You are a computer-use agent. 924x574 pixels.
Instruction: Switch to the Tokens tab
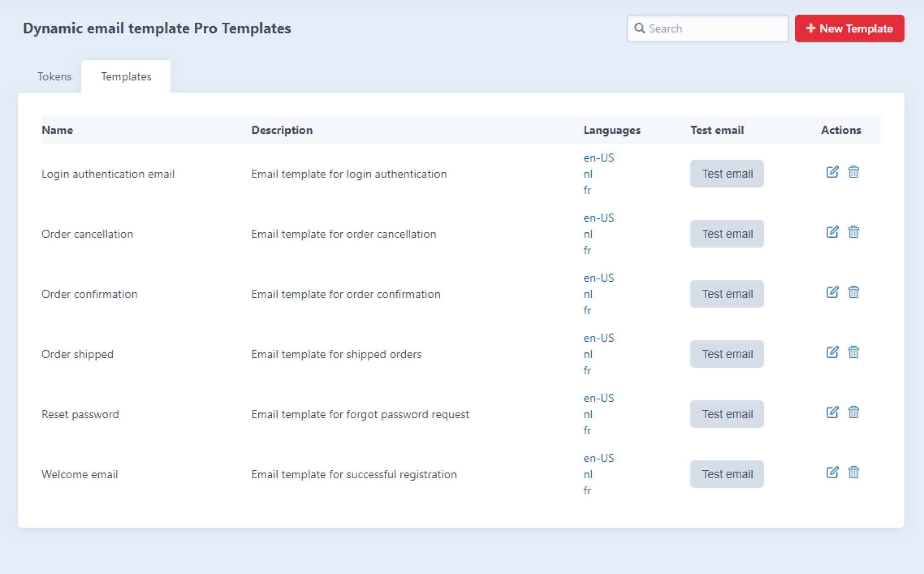coord(54,76)
